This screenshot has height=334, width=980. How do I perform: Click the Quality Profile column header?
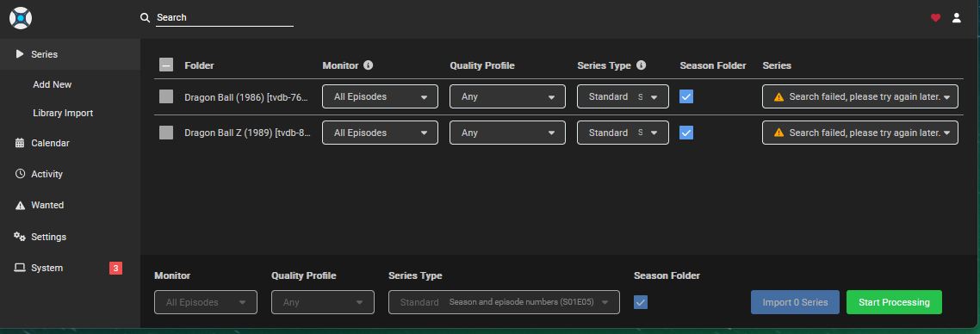tap(482, 65)
